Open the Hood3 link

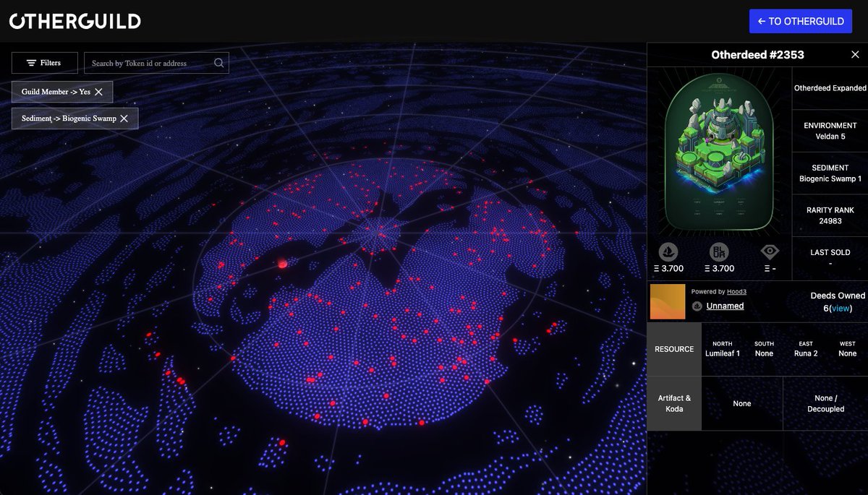[736, 292]
